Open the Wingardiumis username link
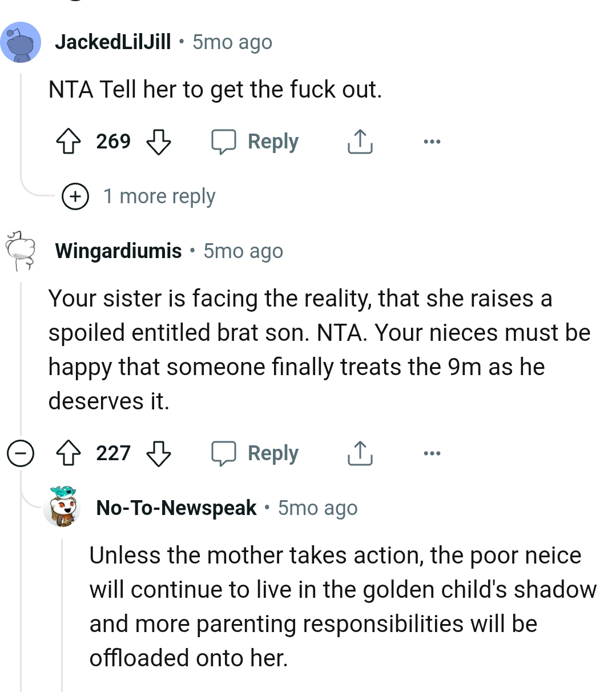Screen dimensions: 616x692 tap(118, 251)
